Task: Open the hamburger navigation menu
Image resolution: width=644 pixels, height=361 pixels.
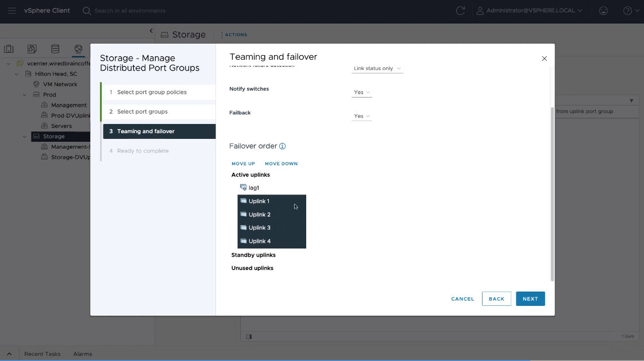Action: [11, 10]
